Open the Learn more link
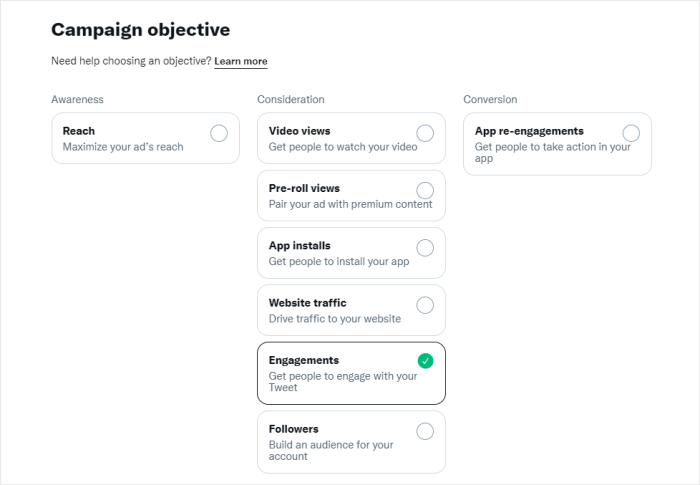 pyautogui.click(x=241, y=61)
